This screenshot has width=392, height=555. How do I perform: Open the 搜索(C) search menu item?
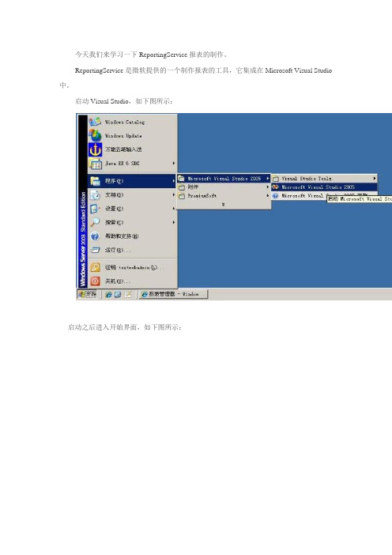tap(132, 222)
